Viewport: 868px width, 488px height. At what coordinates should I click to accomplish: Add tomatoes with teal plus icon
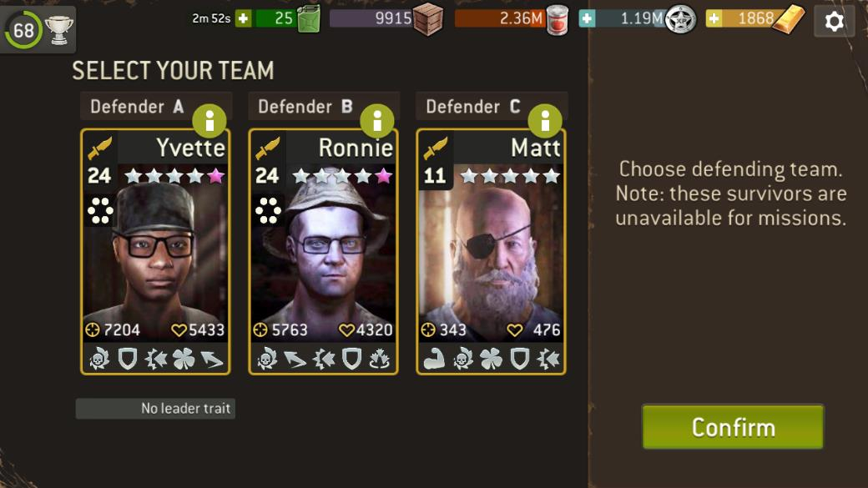coord(587,18)
